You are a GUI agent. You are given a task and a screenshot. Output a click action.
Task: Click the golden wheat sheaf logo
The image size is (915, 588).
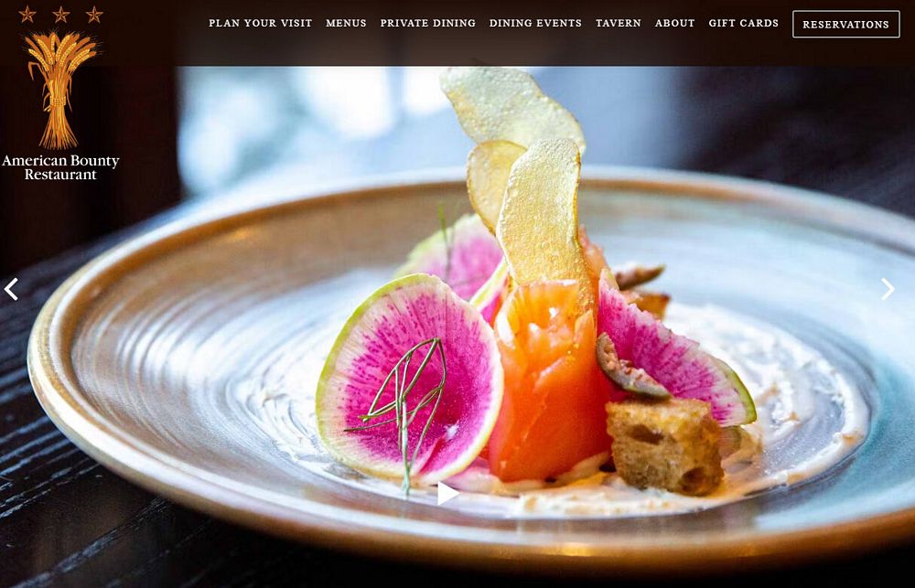click(60, 90)
